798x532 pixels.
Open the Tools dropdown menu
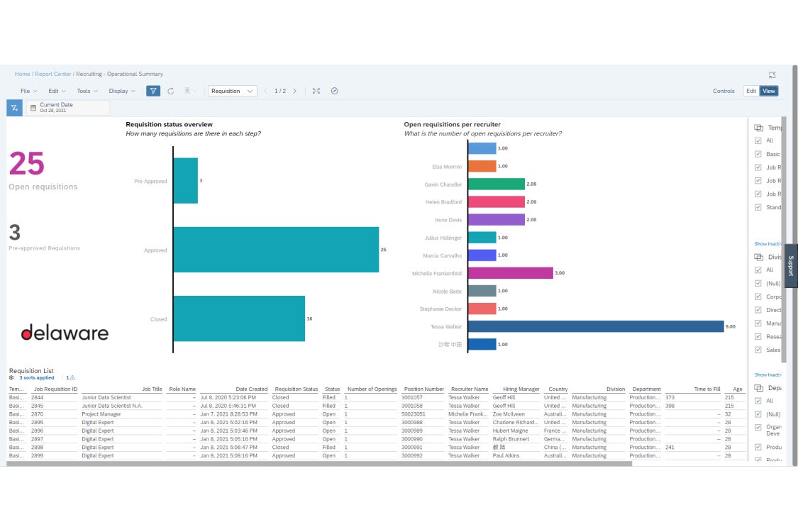(87, 91)
